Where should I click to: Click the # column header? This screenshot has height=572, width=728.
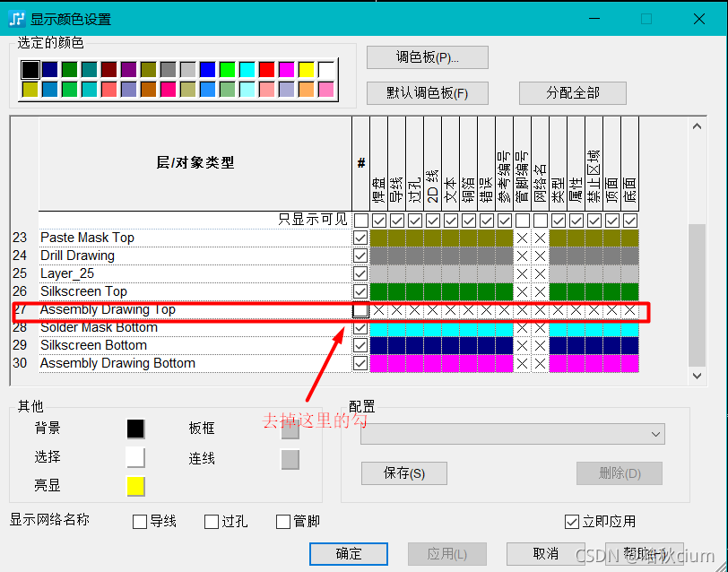[x=361, y=163]
